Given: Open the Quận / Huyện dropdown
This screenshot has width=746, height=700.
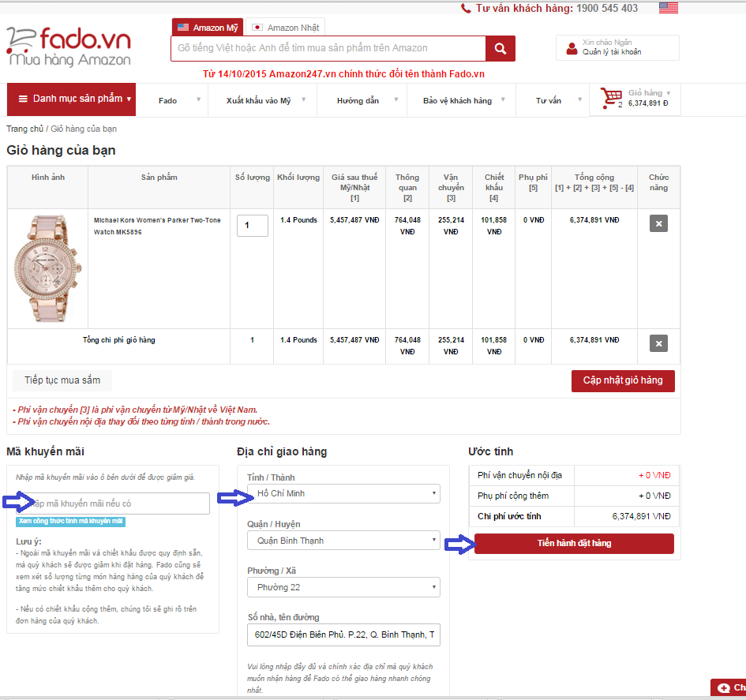Looking at the screenshot, I should coord(343,541).
